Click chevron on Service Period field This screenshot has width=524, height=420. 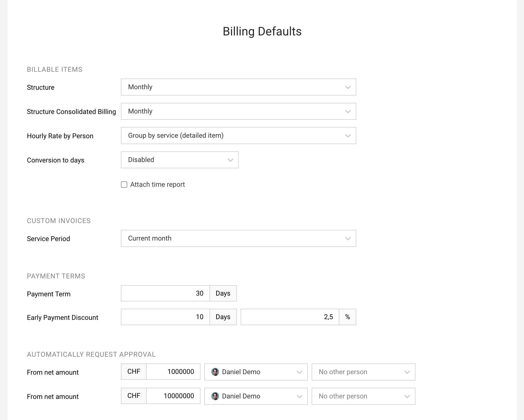point(348,239)
